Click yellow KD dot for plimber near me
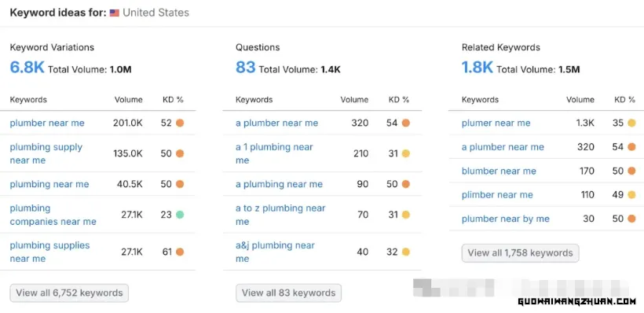This screenshot has height=313, width=644. pyautogui.click(x=631, y=195)
